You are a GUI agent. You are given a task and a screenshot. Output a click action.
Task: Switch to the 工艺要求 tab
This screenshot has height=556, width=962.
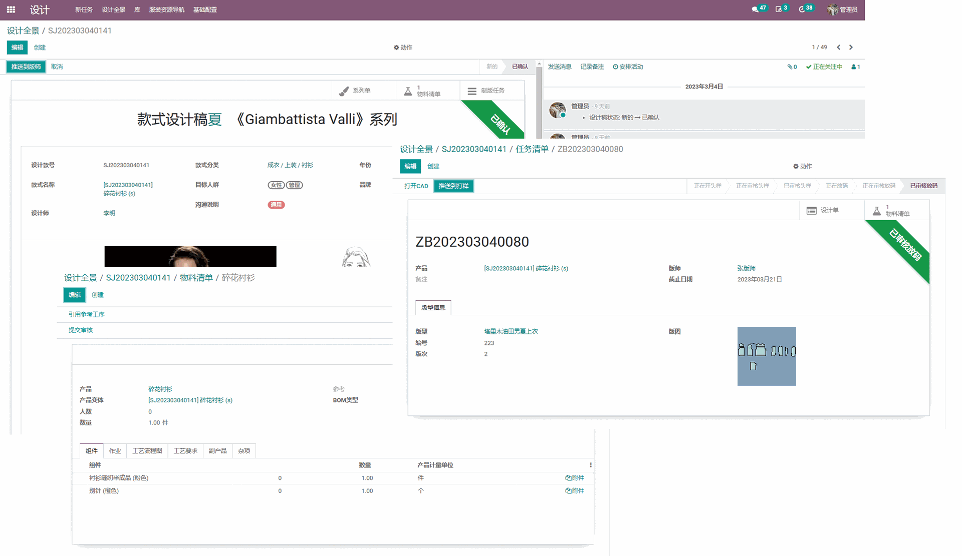pyautogui.click(x=187, y=451)
